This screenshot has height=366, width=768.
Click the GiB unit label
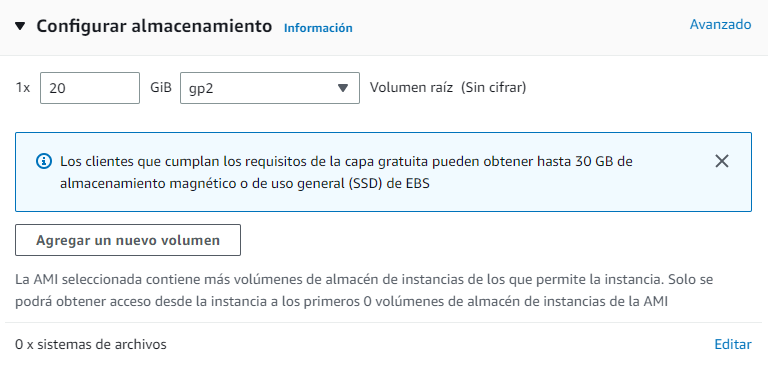click(x=161, y=88)
